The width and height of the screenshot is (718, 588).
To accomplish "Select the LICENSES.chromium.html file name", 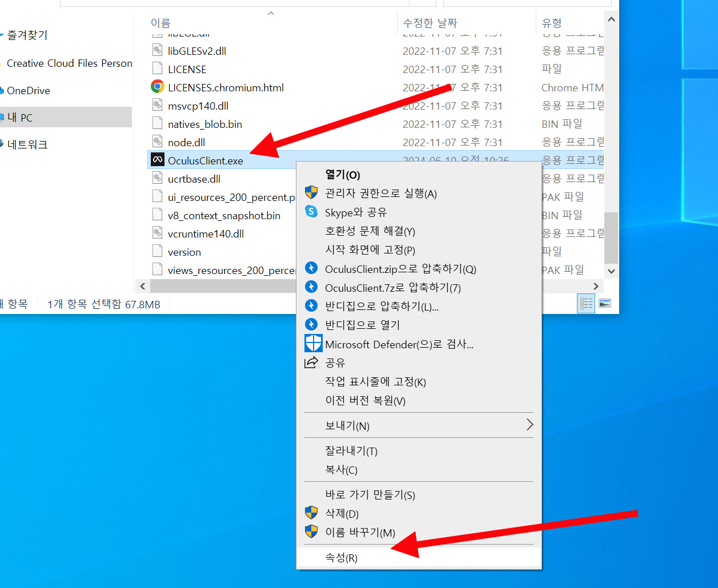I will coord(226,87).
